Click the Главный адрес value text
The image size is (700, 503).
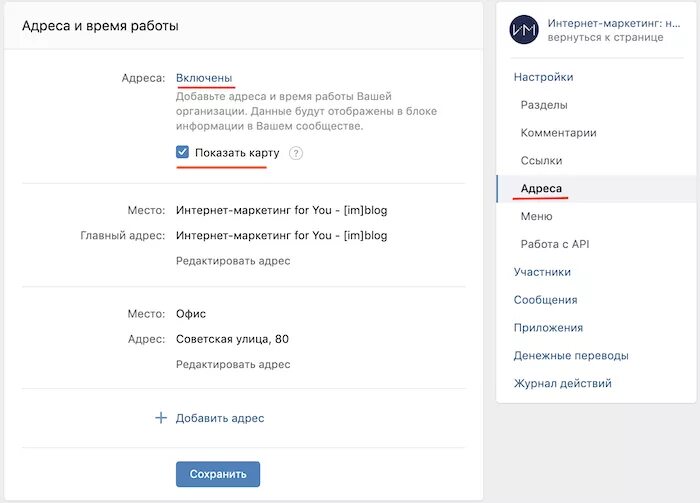(282, 235)
